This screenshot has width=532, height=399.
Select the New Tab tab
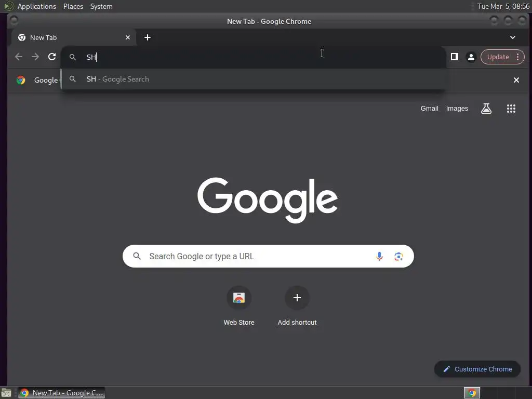tap(74, 37)
